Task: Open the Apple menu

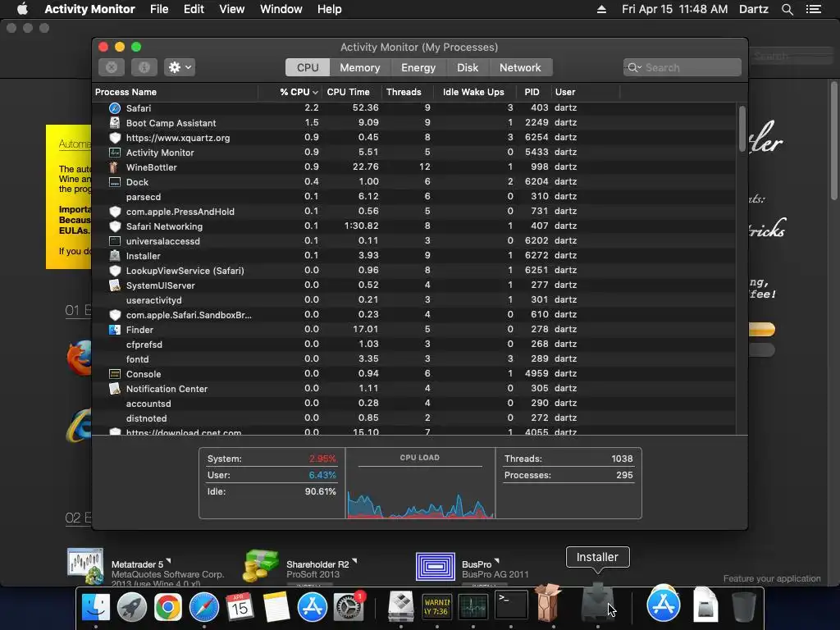Action: tap(22, 9)
